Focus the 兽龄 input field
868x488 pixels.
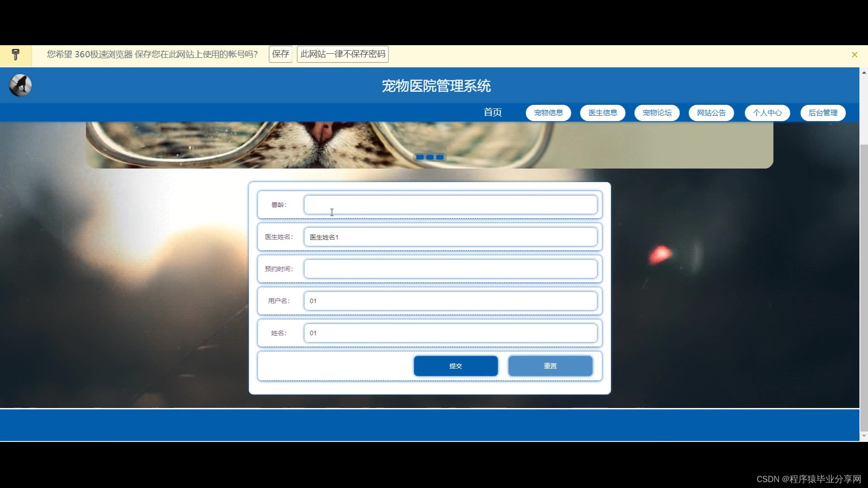[450, 205]
